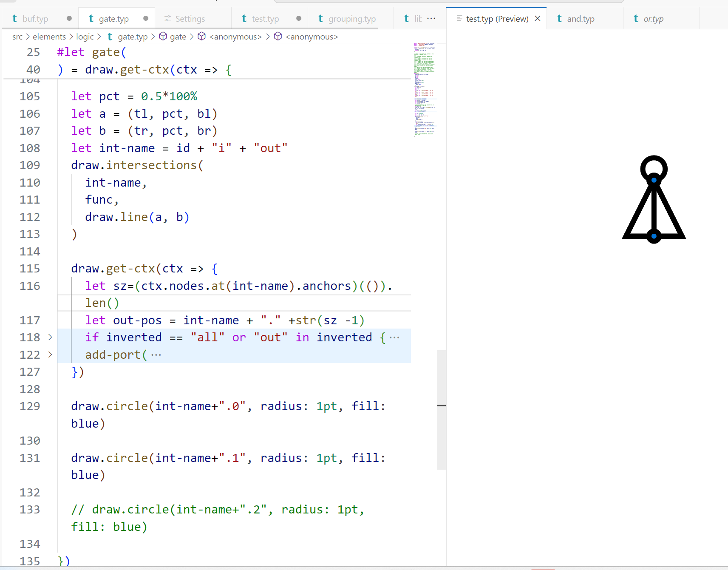
Task: Click the Typst icon on the or.typ tab
Action: [x=636, y=19]
